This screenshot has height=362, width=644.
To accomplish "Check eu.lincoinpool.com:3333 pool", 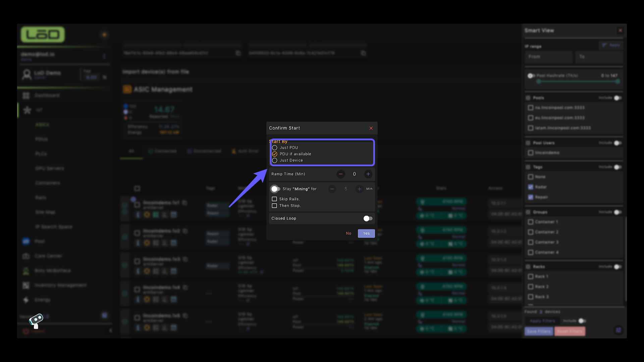I will 531,118.
